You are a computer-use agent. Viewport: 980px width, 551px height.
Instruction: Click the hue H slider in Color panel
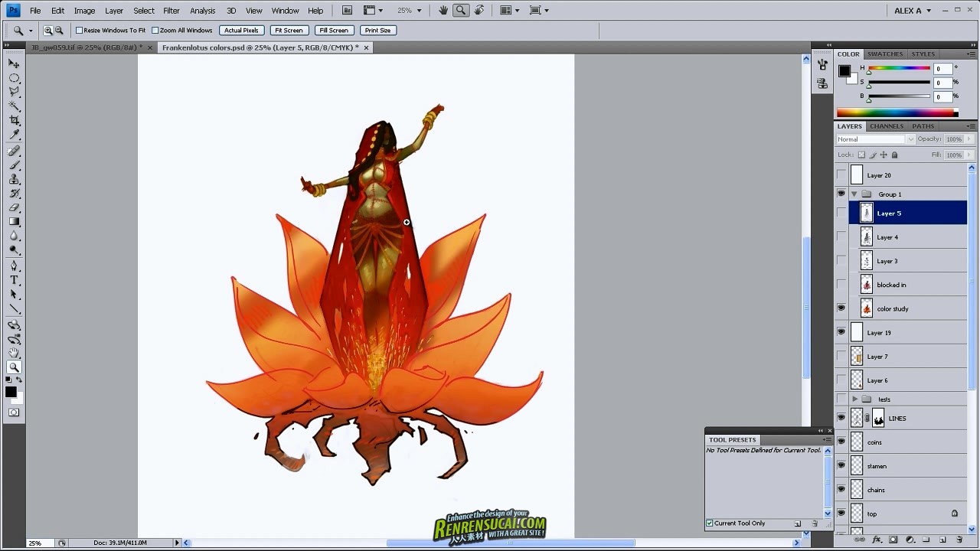[899, 68]
